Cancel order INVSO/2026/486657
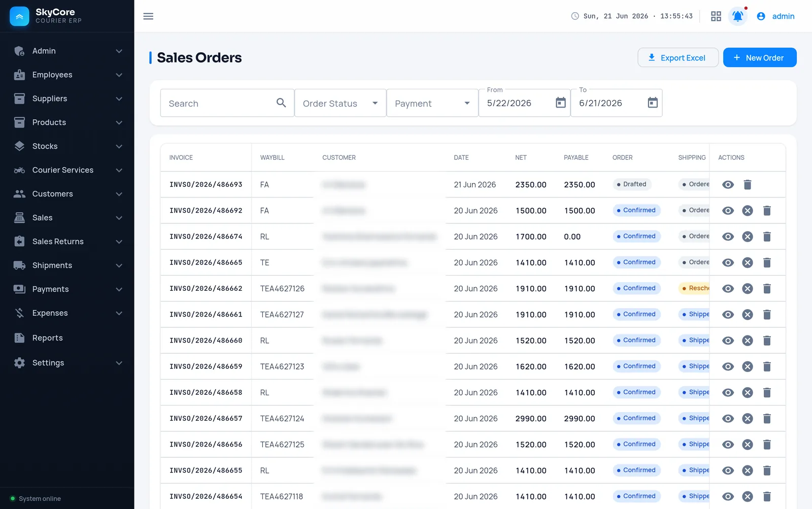812x509 pixels. tap(748, 419)
